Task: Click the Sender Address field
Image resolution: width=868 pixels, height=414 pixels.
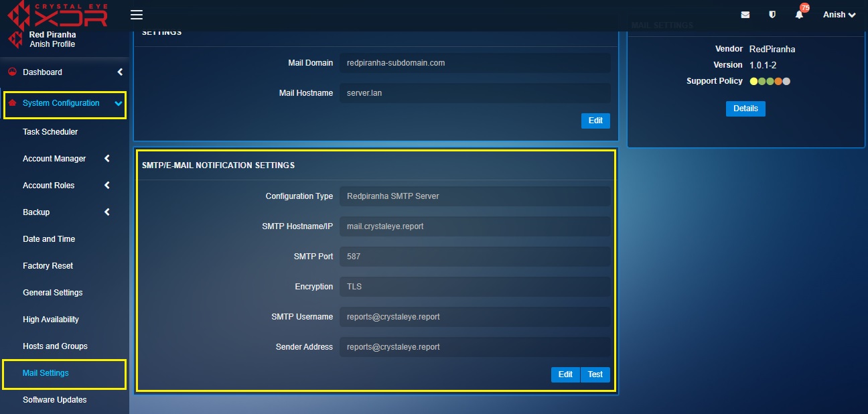Action: (x=475, y=347)
